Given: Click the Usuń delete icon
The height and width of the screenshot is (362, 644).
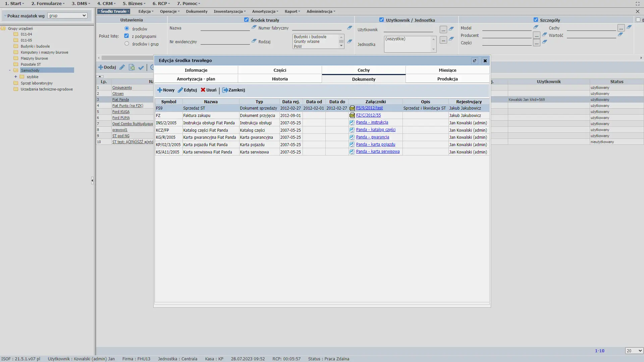Looking at the screenshot, I should pyautogui.click(x=203, y=90).
